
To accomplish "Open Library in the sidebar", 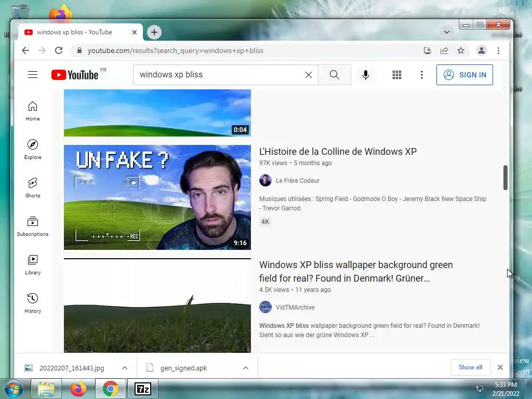I will (x=33, y=265).
